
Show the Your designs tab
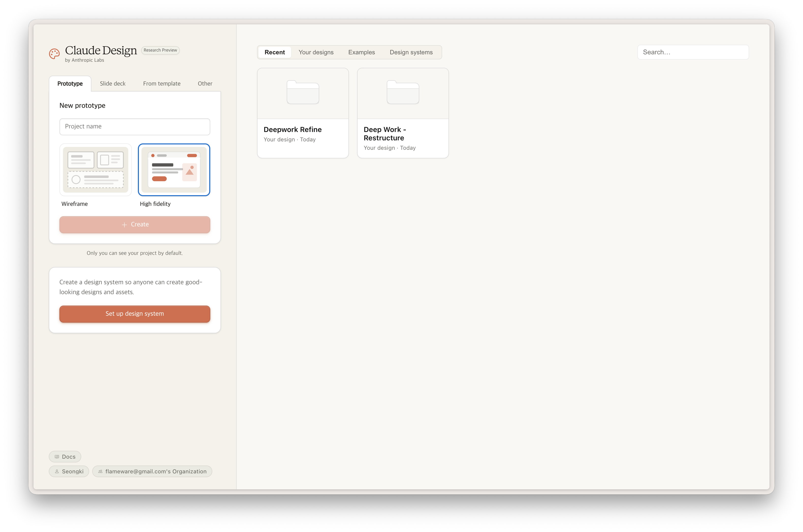click(316, 52)
